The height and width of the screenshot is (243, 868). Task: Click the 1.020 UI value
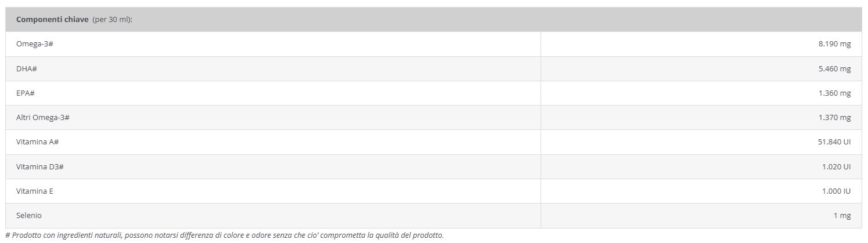point(836,166)
